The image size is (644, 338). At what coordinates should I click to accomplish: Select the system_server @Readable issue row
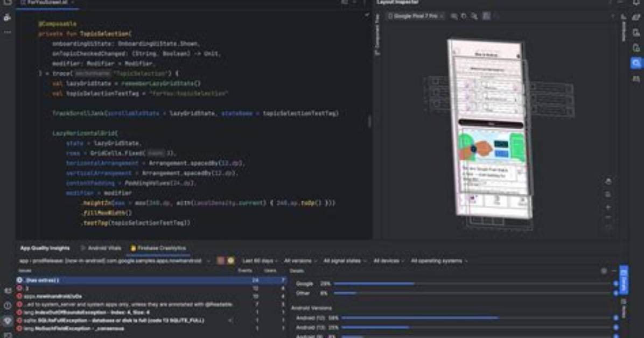(151, 304)
